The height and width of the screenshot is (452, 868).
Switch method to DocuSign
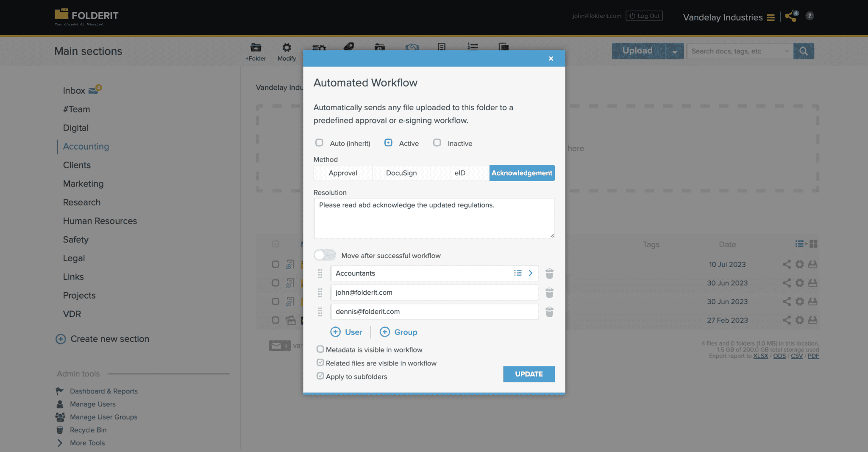click(x=401, y=173)
